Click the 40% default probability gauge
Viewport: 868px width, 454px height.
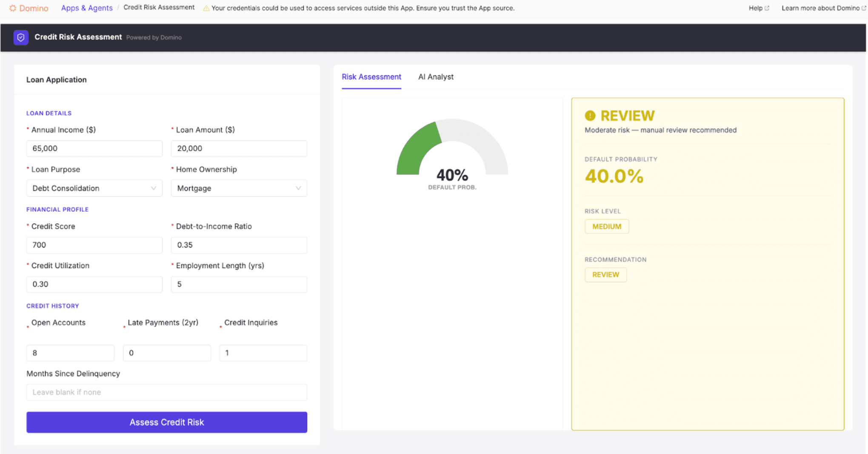coord(452,154)
